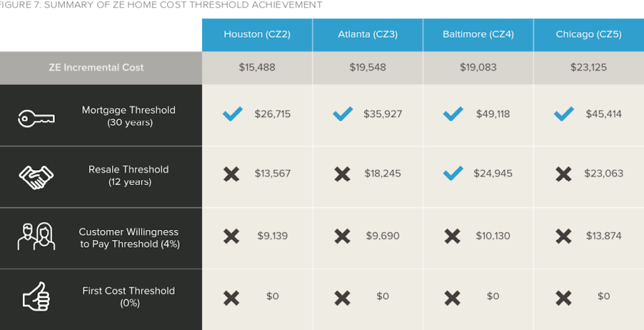Select the Baltimore (CZ4) column header

(x=478, y=35)
